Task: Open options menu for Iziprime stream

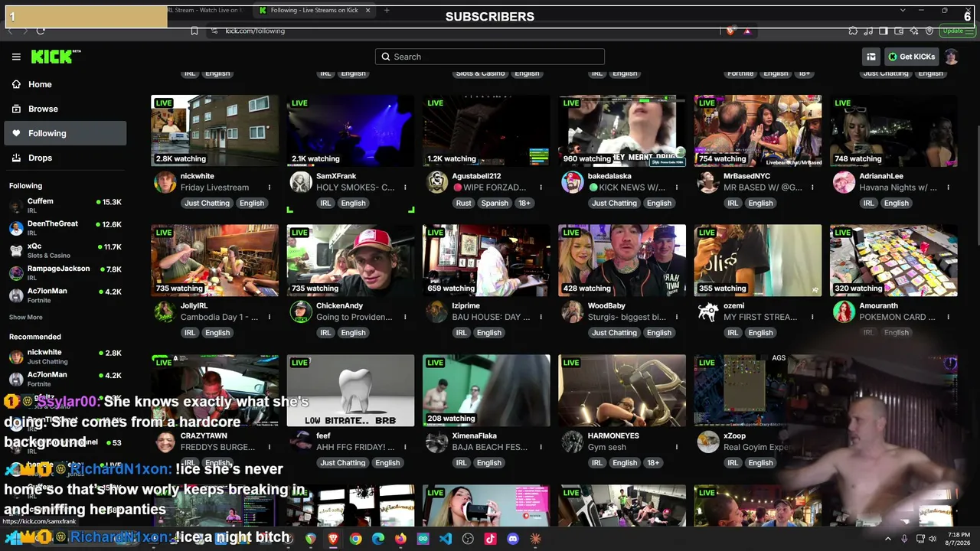Action: coord(541,317)
